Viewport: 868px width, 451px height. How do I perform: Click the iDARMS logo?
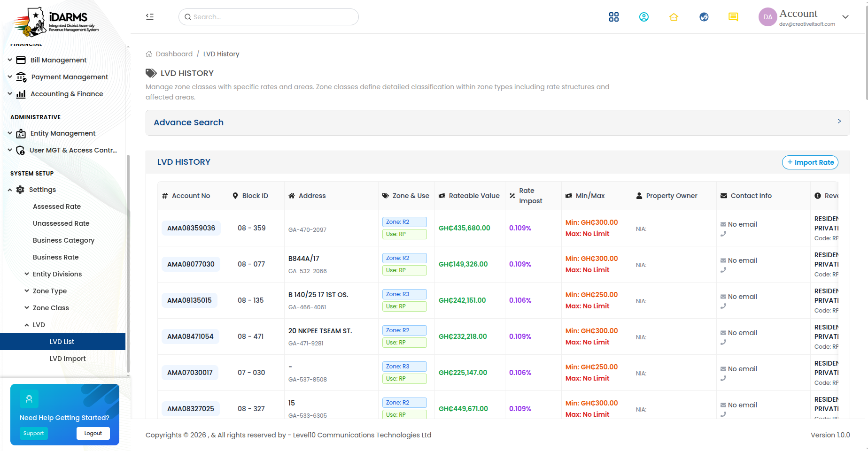pos(55,22)
